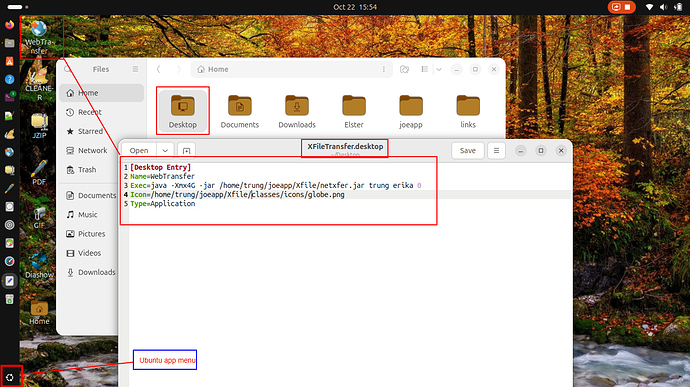Open Recent in the Files sidebar
The width and height of the screenshot is (690, 387).
coord(102,112)
